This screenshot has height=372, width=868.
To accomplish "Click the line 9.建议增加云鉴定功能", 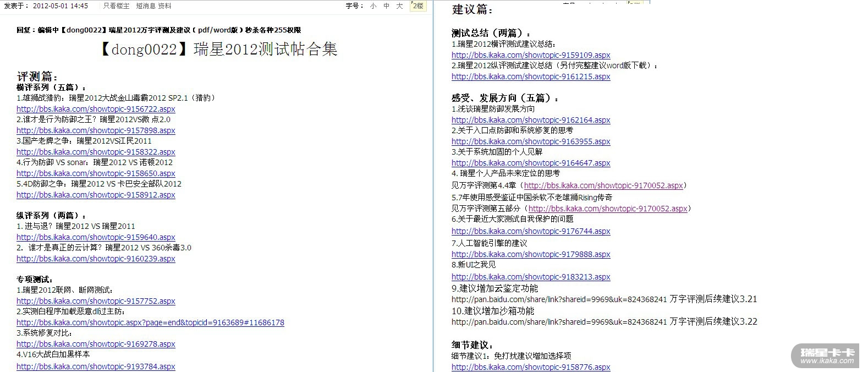I will pyautogui.click(x=495, y=288).
